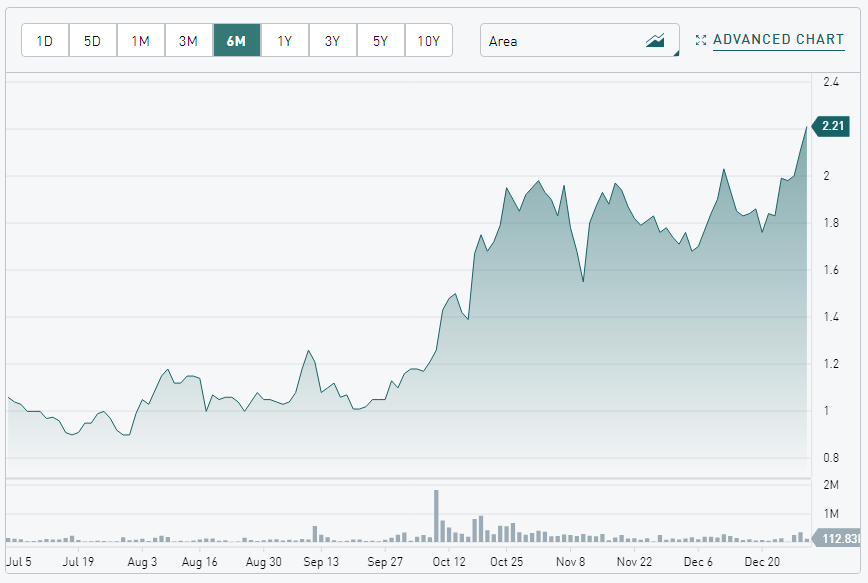Click the Dec 6 date axis label
The width and height of the screenshot is (868, 583).
tap(698, 561)
